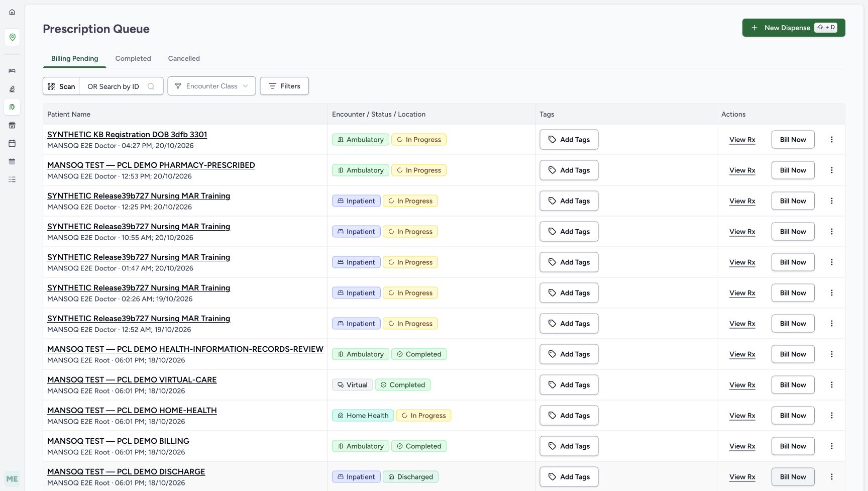Viewport: 868px width, 491px height.
Task: Click the green location pin icon
Action: click(x=12, y=37)
